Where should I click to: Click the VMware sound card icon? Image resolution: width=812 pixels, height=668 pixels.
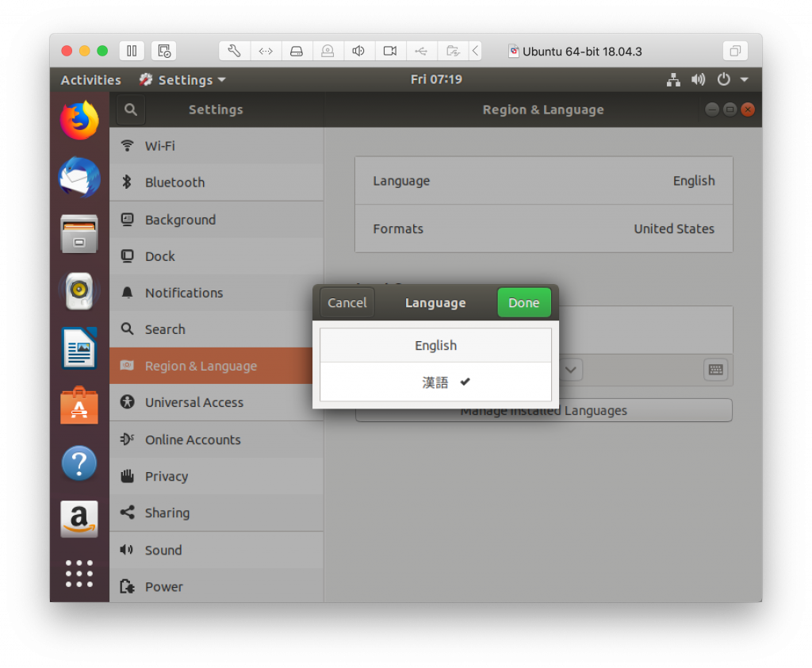(x=359, y=51)
